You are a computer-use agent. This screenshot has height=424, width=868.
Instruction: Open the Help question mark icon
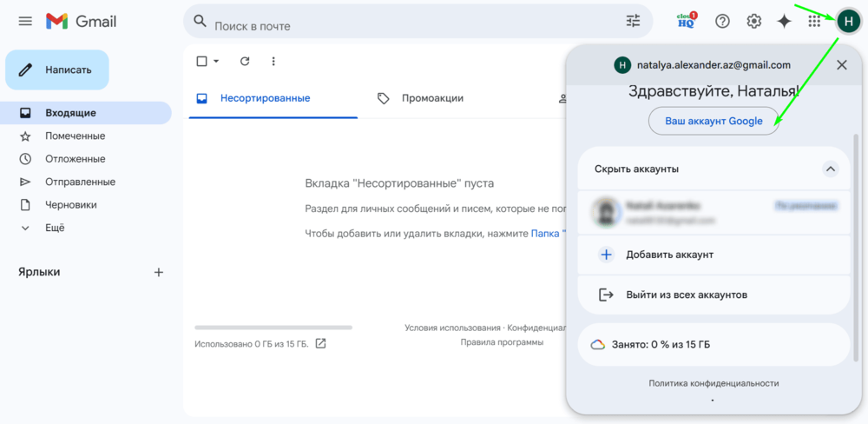722,21
